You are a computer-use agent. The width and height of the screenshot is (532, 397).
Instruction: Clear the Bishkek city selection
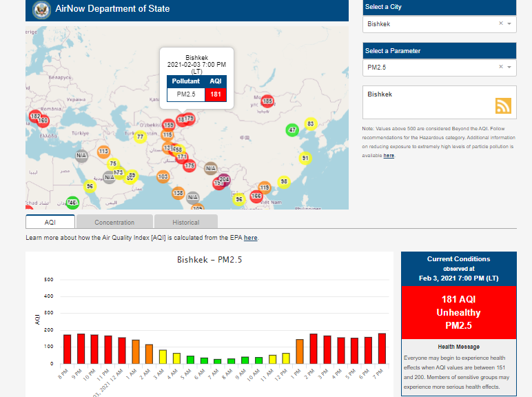501,23
